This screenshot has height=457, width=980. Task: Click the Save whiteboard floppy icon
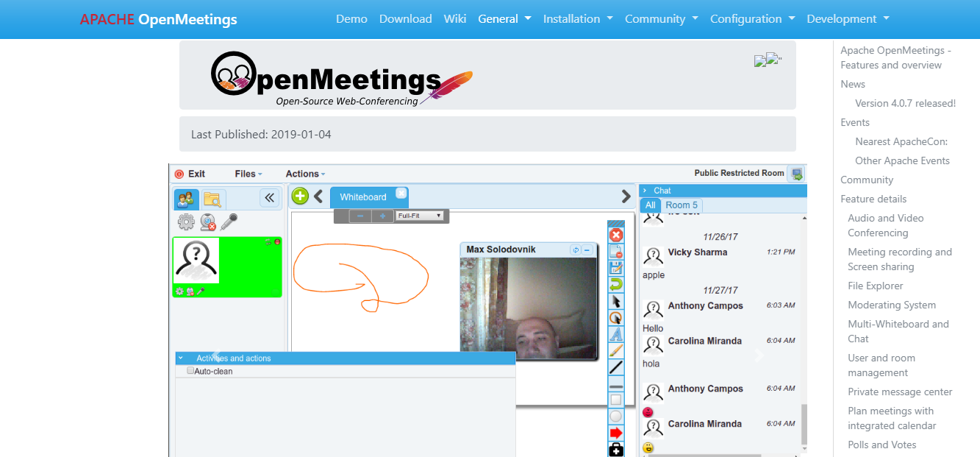coord(616,268)
